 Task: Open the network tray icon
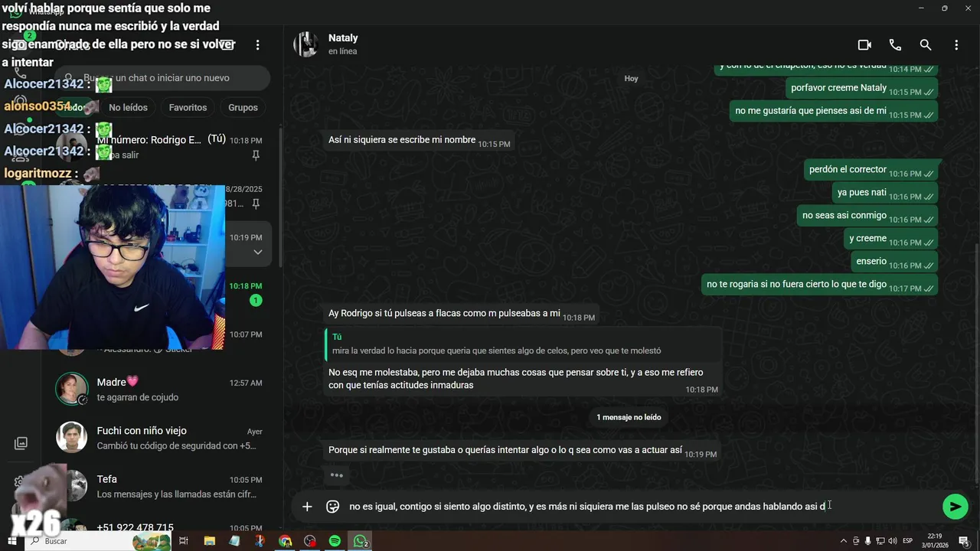click(880, 541)
